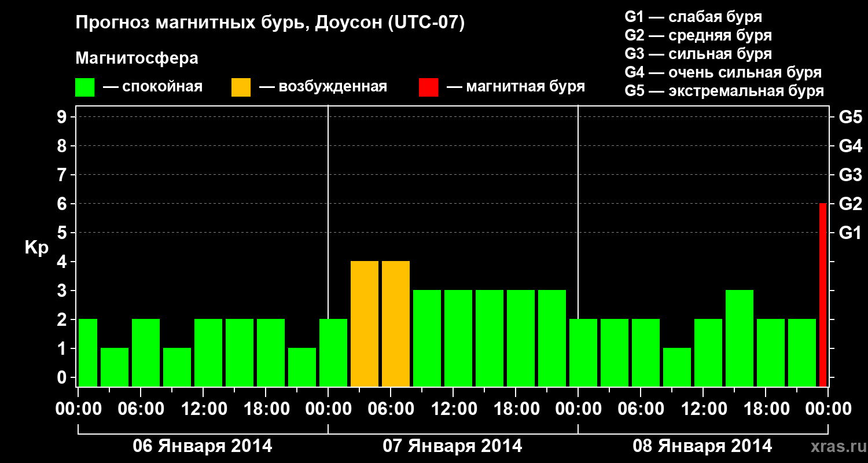
Task: Select the second orange Kp 4 bar, 06:00–09:00
Action: pyautogui.click(x=396, y=324)
